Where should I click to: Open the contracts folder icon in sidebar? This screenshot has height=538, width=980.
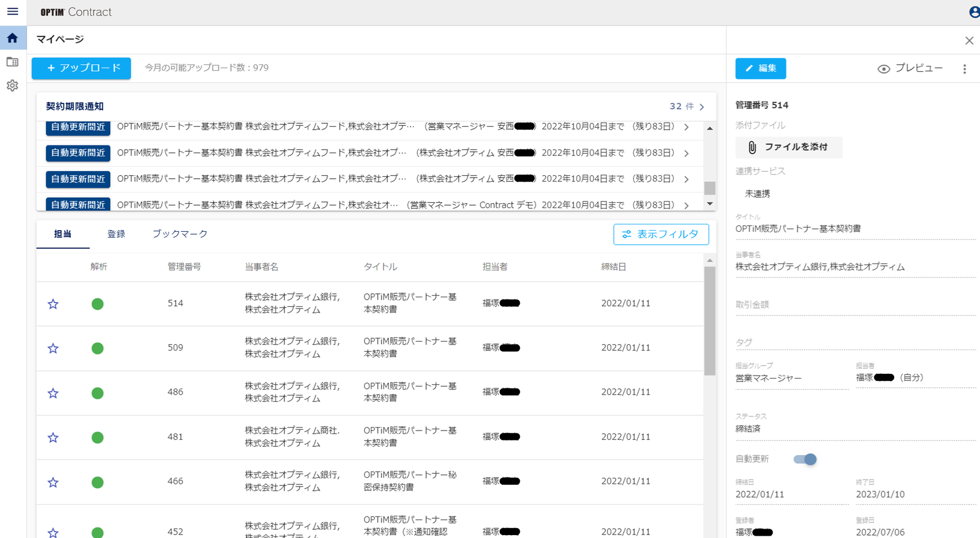pos(12,61)
